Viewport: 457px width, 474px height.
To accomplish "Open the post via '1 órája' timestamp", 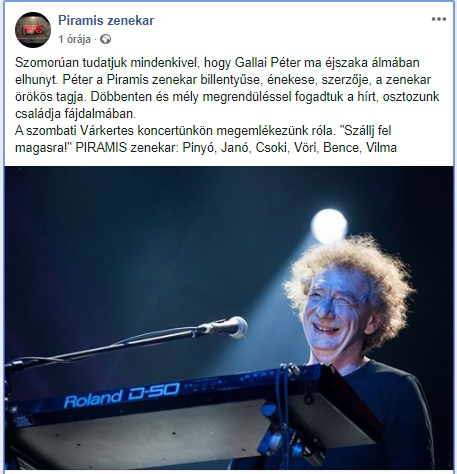I will tap(74, 39).
